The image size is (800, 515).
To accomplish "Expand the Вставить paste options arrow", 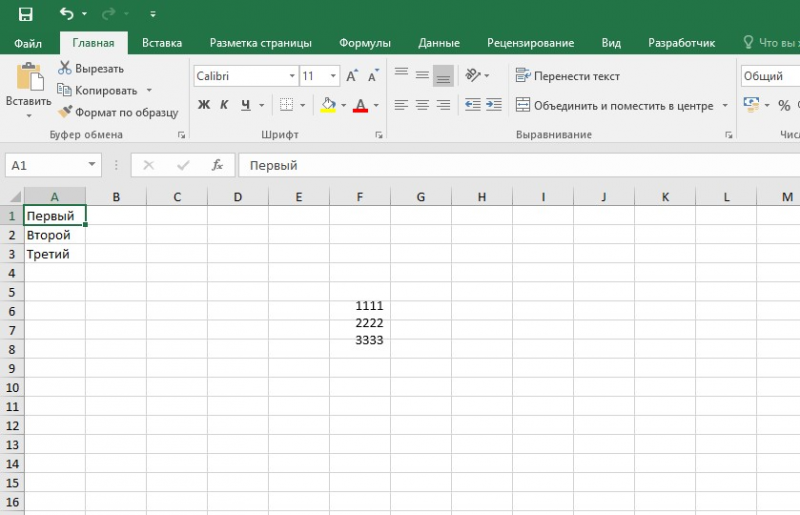I will 29,116.
